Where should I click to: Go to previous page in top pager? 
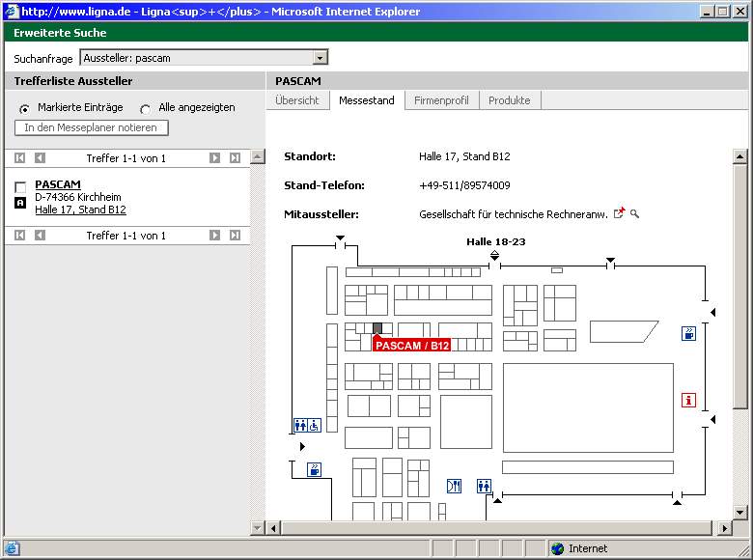click(x=40, y=158)
